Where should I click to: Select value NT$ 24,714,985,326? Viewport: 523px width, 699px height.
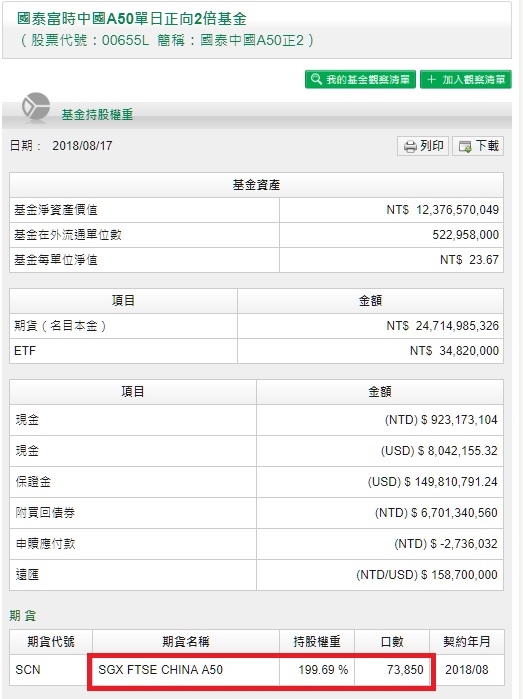[442, 326]
